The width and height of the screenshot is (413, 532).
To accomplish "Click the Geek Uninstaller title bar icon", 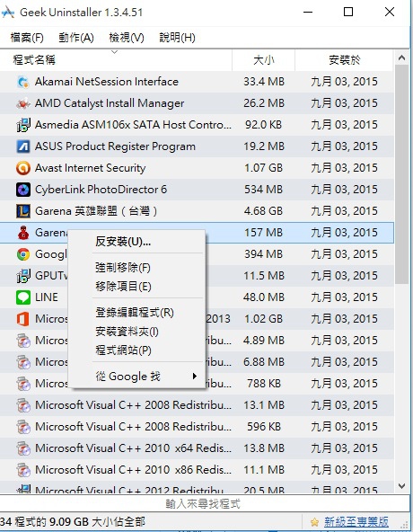I will point(7,13).
